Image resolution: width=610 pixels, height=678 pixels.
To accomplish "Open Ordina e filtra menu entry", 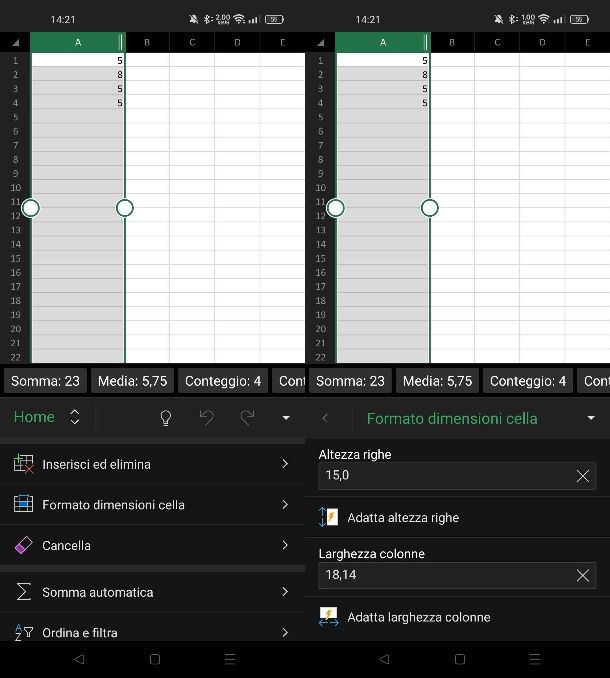I will [152, 633].
